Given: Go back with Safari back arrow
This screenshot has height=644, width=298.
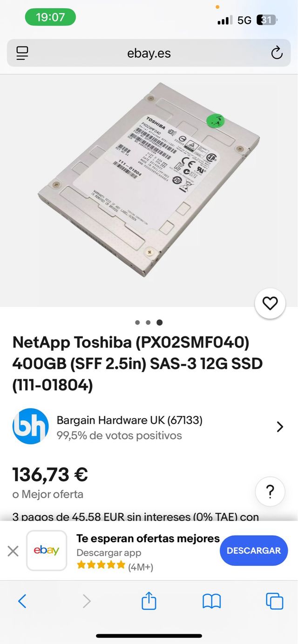Looking at the screenshot, I should [x=22, y=601].
